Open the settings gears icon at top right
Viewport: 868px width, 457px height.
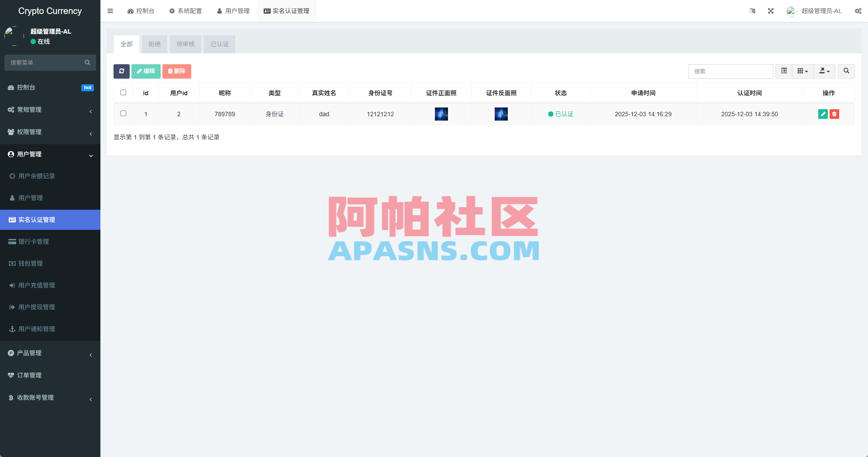click(x=858, y=11)
